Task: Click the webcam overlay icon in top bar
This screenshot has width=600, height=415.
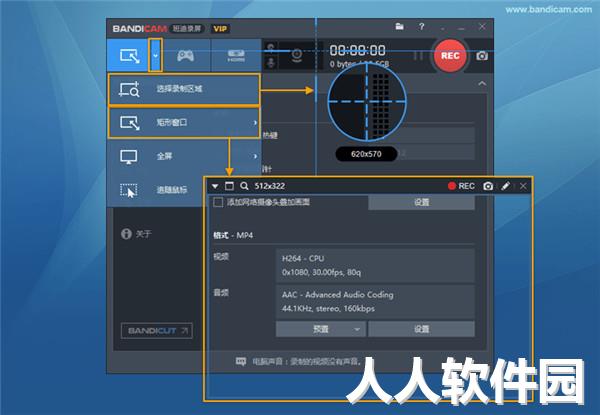Action: point(297,55)
